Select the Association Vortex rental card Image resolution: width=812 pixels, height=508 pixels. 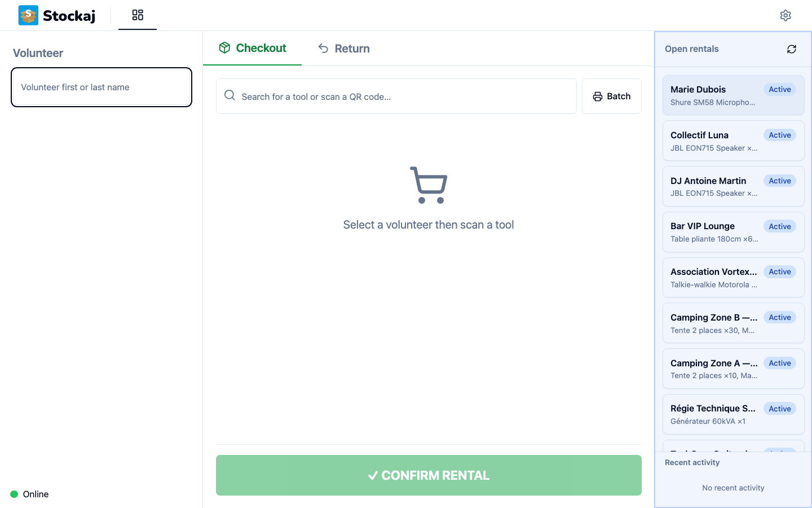coord(733,278)
